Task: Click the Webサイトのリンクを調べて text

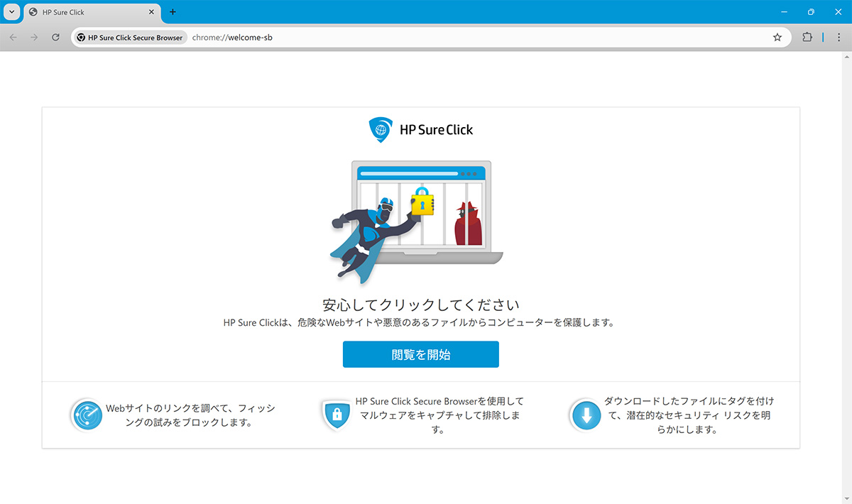Action: click(190, 415)
